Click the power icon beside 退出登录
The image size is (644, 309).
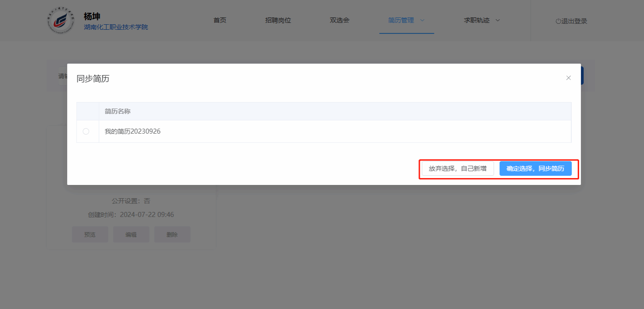pos(558,21)
